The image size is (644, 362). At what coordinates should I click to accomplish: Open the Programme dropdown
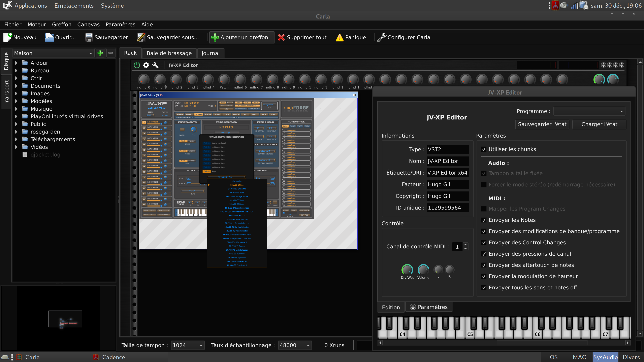point(589,111)
